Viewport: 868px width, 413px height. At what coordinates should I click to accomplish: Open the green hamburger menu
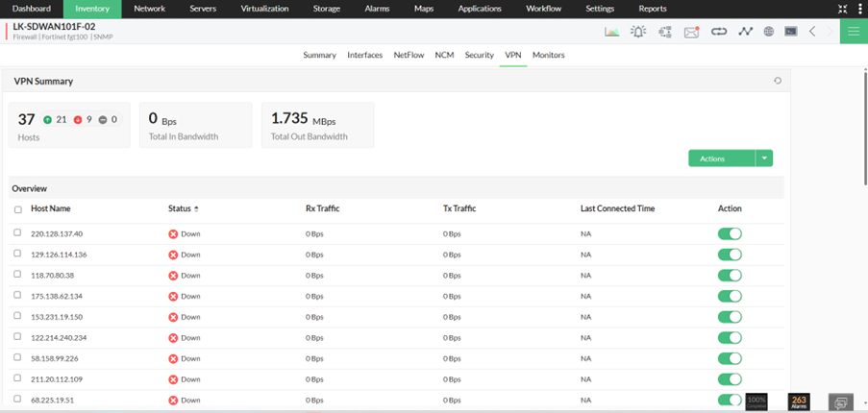tap(853, 31)
